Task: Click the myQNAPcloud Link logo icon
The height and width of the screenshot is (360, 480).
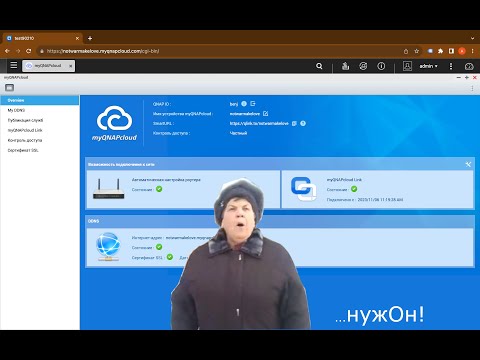Action: click(x=303, y=189)
